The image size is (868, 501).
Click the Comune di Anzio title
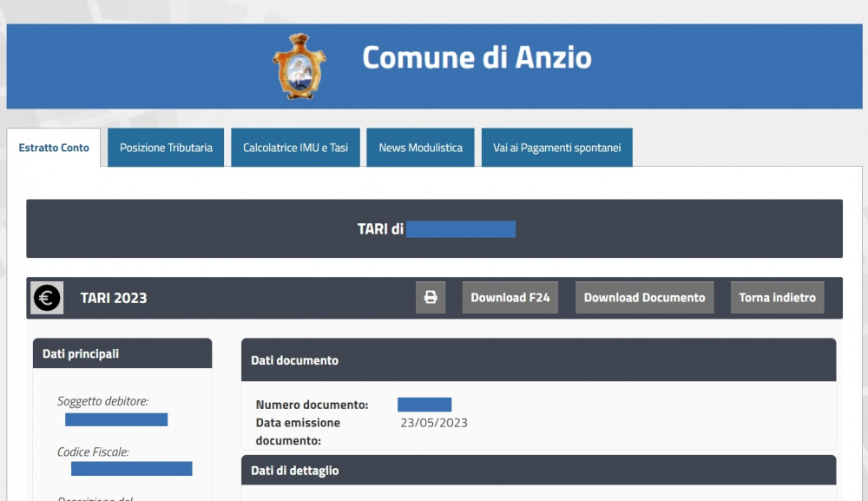pos(477,57)
